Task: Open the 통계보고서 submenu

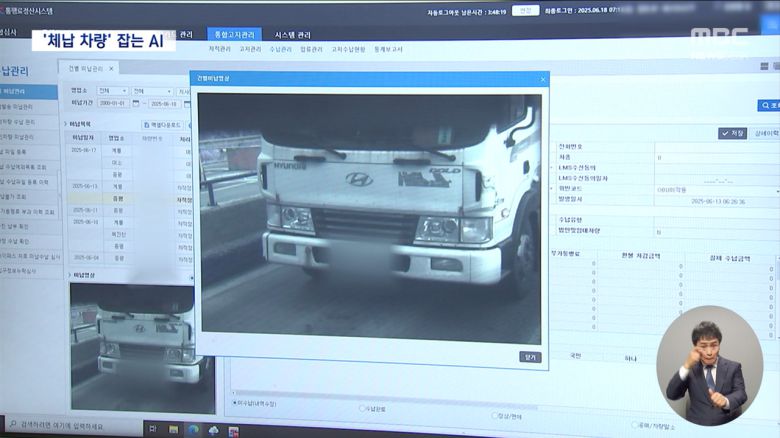Action: click(388, 49)
